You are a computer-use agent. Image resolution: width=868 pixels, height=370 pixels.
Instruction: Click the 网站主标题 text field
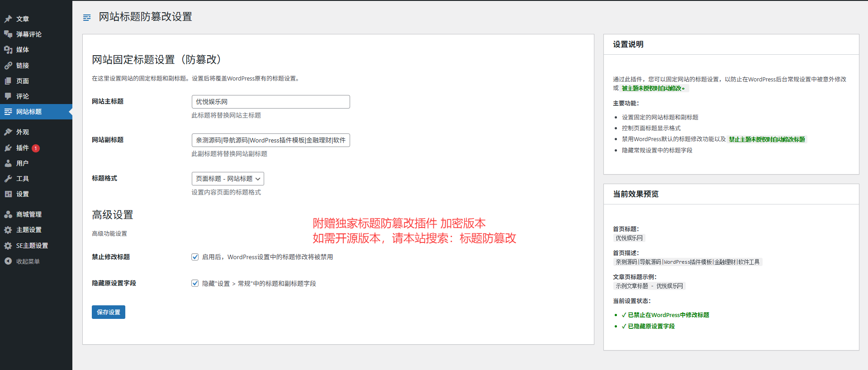[x=270, y=102]
